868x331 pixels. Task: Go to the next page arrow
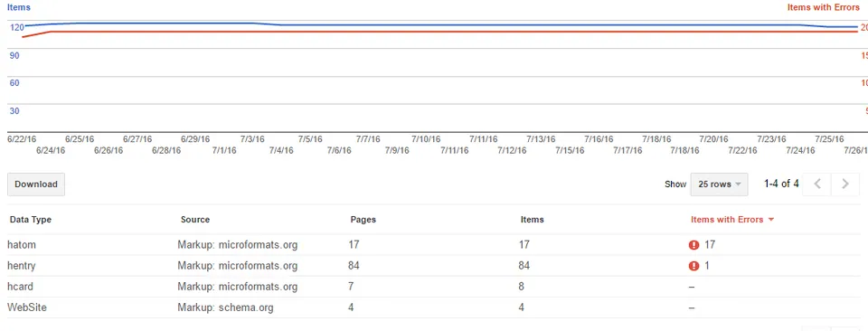(x=845, y=184)
